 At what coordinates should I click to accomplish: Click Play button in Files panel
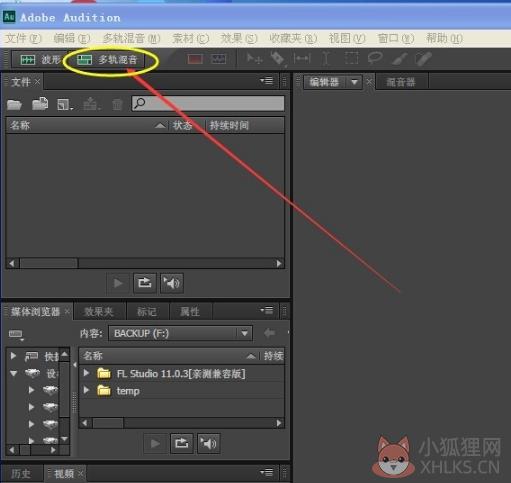click(x=118, y=283)
